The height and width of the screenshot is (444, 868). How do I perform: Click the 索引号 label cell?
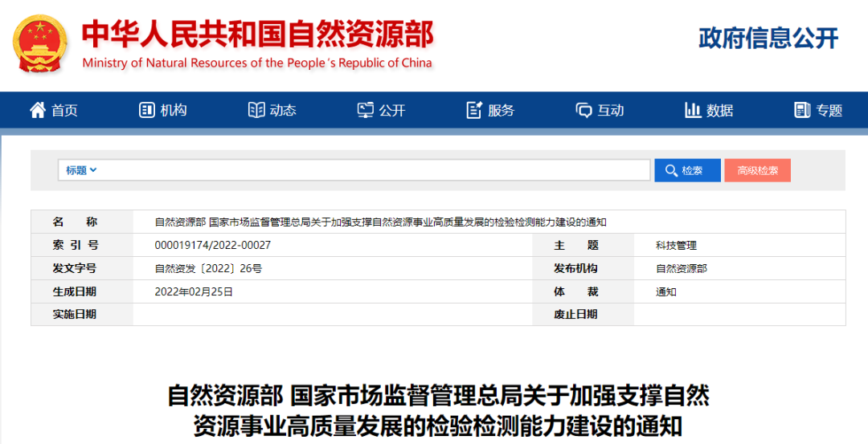pos(82,245)
